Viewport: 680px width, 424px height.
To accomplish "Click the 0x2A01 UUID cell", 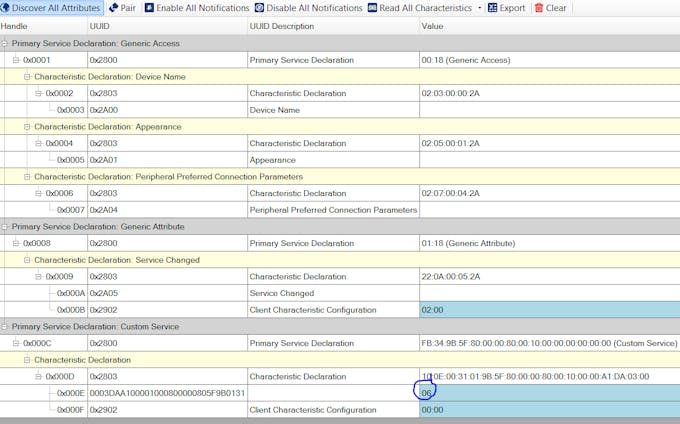I will coord(167,160).
